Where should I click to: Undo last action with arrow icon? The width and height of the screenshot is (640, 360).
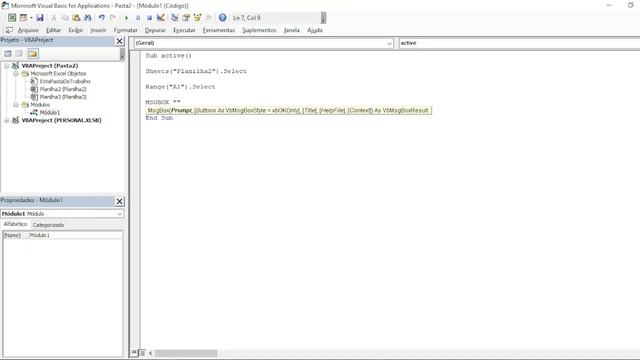coord(102,18)
